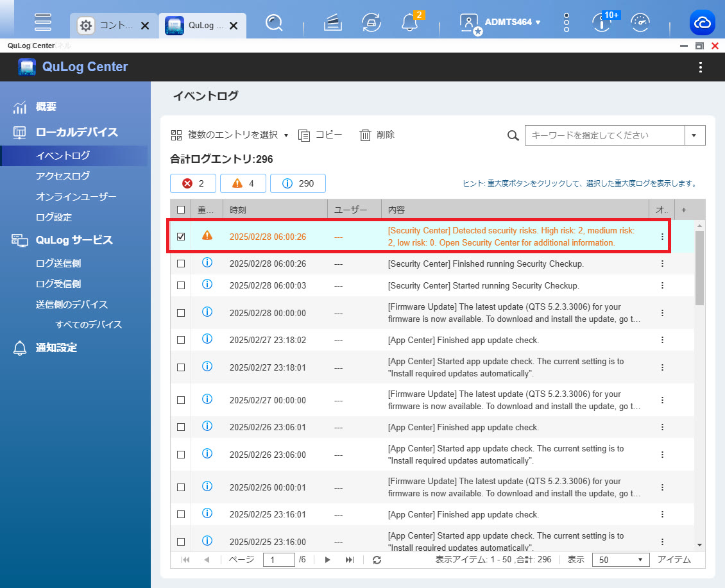This screenshot has height=588, width=725.
Task: Select すべてのデバイス in the sidebar
Action: pyautogui.click(x=89, y=324)
